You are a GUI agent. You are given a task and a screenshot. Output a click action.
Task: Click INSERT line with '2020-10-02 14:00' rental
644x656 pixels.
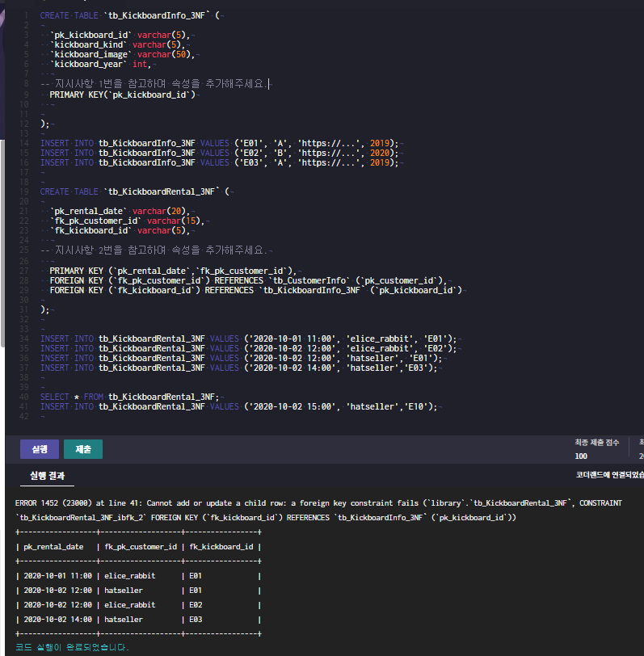(x=238, y=368)
